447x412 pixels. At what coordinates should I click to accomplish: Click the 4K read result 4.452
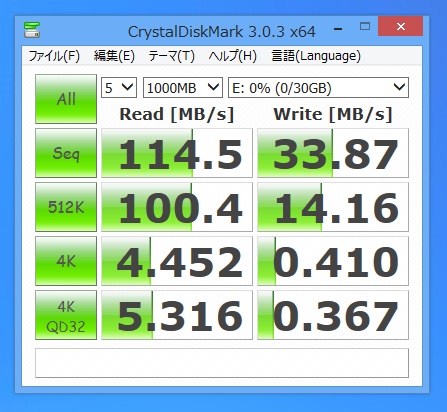[x=177, y=261]
